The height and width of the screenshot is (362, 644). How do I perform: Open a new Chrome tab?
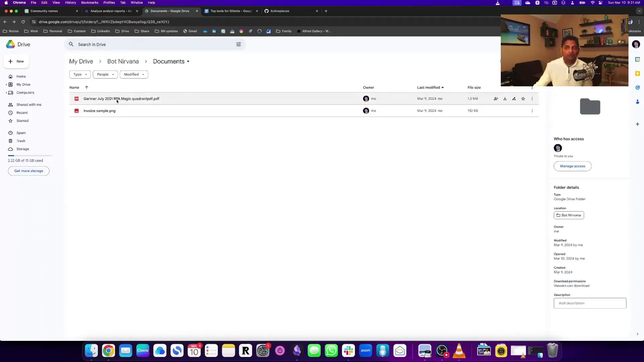click(x=326, y=11)
